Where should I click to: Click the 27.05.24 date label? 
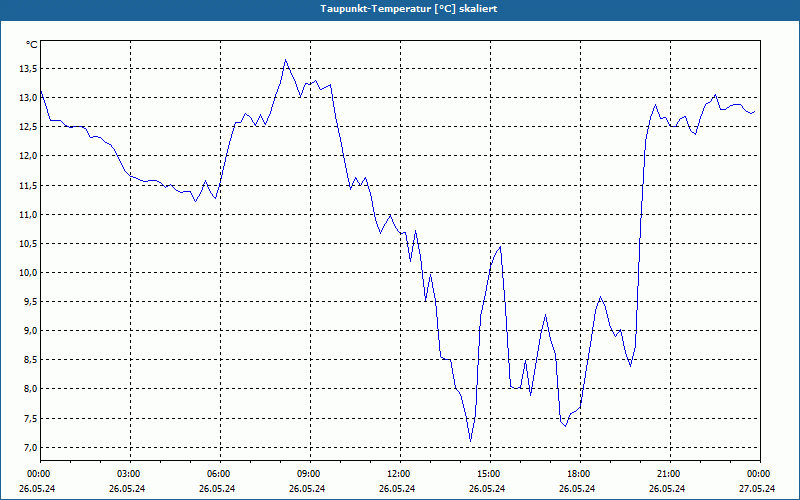[757, 489]
